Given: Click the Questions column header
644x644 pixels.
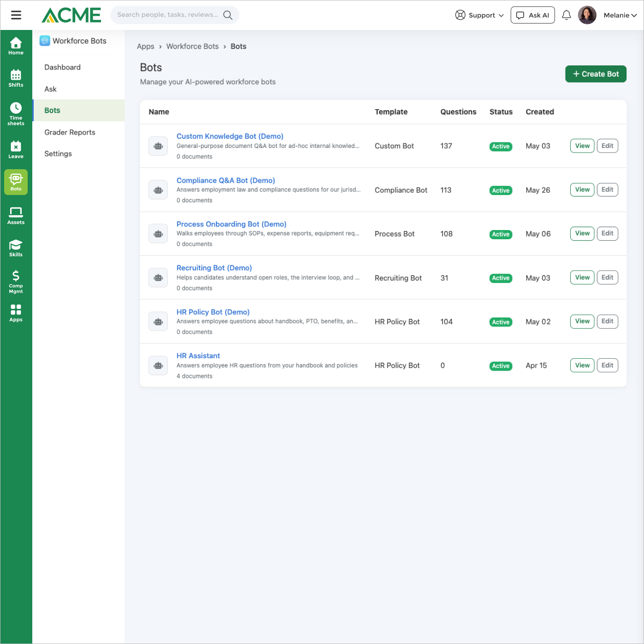Looking at the screenshot, I should click(x=458, y=112).
